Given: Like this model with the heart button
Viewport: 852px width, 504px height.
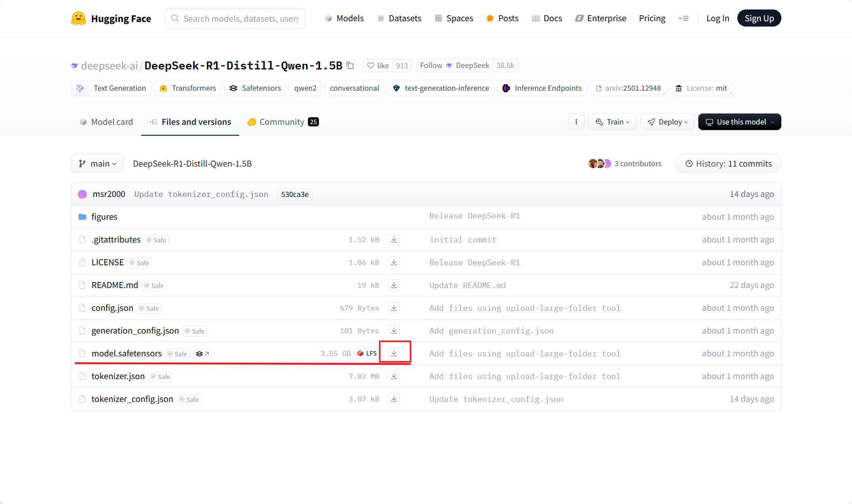Looking at the screenshot, I should pyautogui.click(x=378, y=65).
